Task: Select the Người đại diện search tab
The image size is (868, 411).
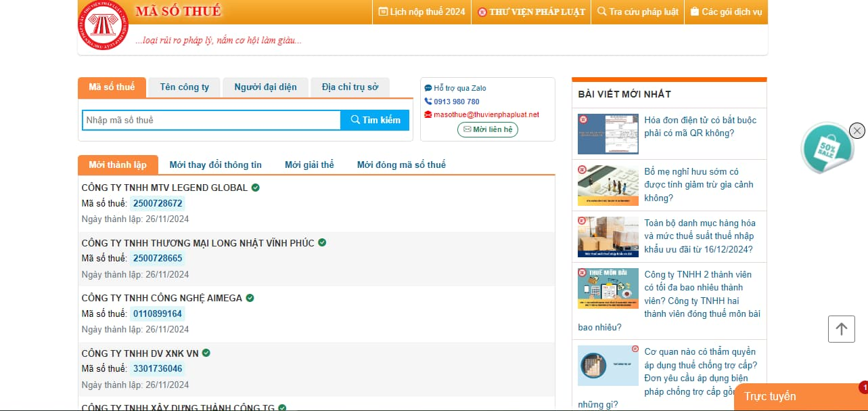Action: tap(265, 87)
